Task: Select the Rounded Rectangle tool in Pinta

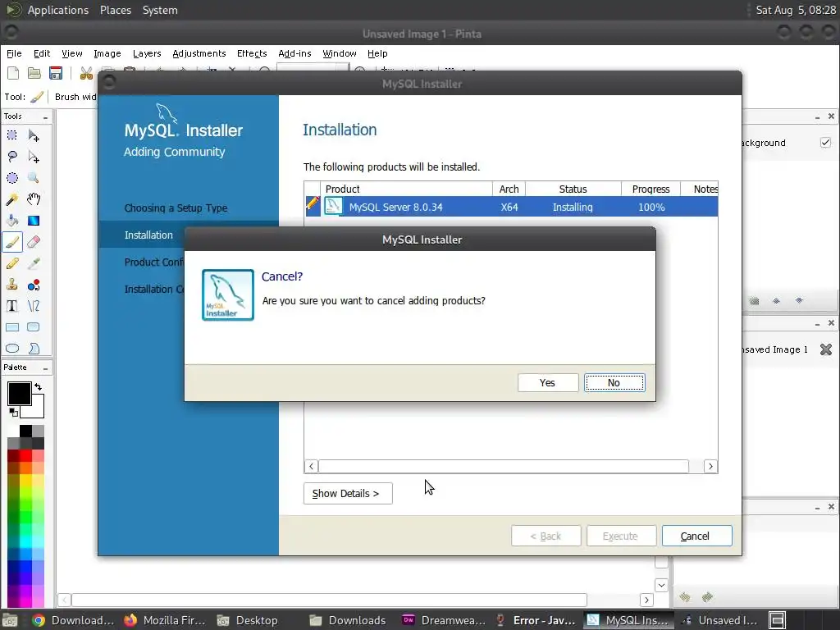Action: click(x=34, y=327)
